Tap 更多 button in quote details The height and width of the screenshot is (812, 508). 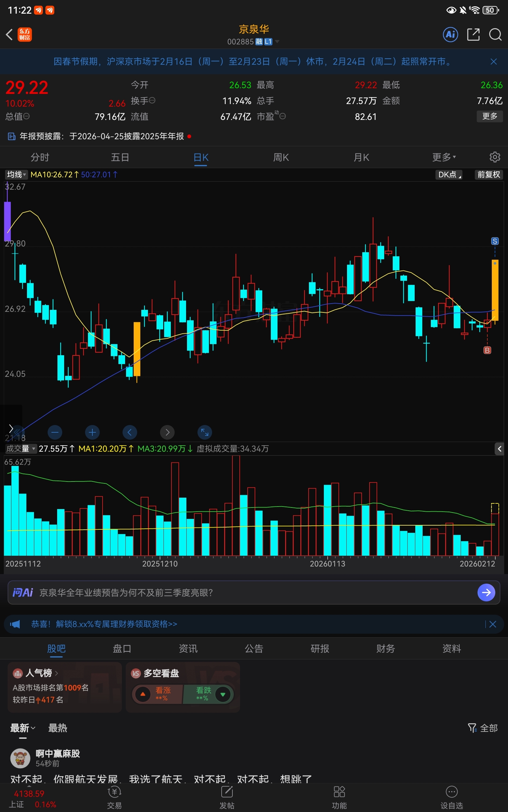click(x=490, y=116)
